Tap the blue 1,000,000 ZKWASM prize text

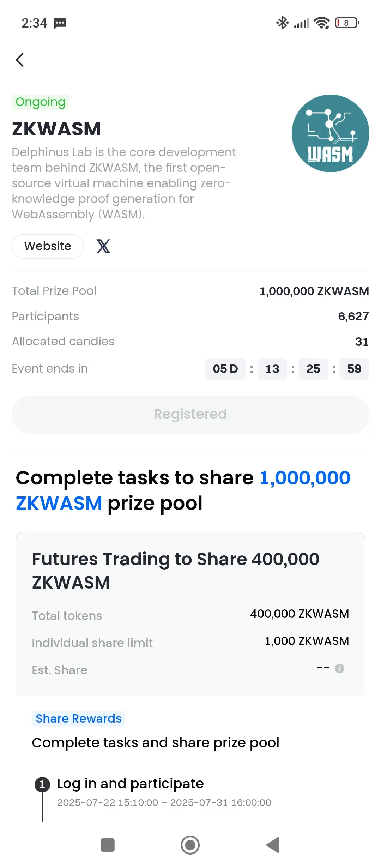(x=183, y=490)
